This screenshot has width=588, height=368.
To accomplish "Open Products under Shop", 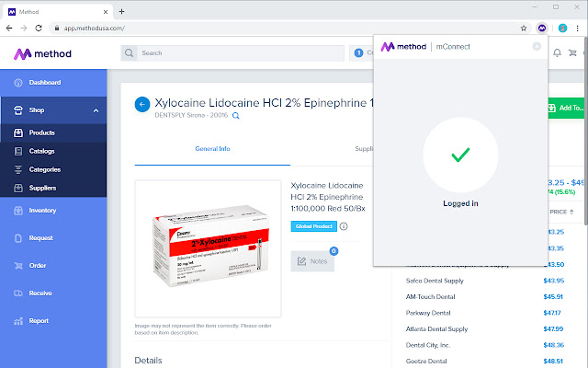I will [x=53, y=132].
